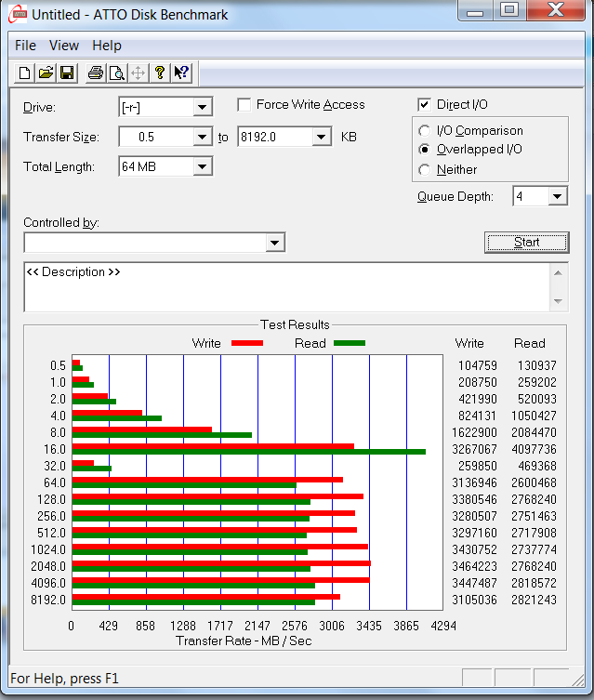Click the four-arrow move toolbar icon
The height and width of the screenshot is (700, 594).
[138, 73]
